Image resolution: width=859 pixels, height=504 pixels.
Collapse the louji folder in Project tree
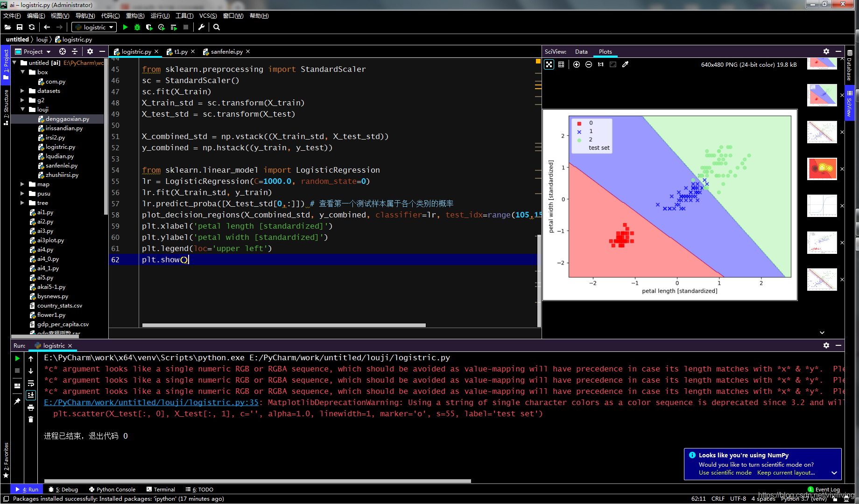(22, 109)
